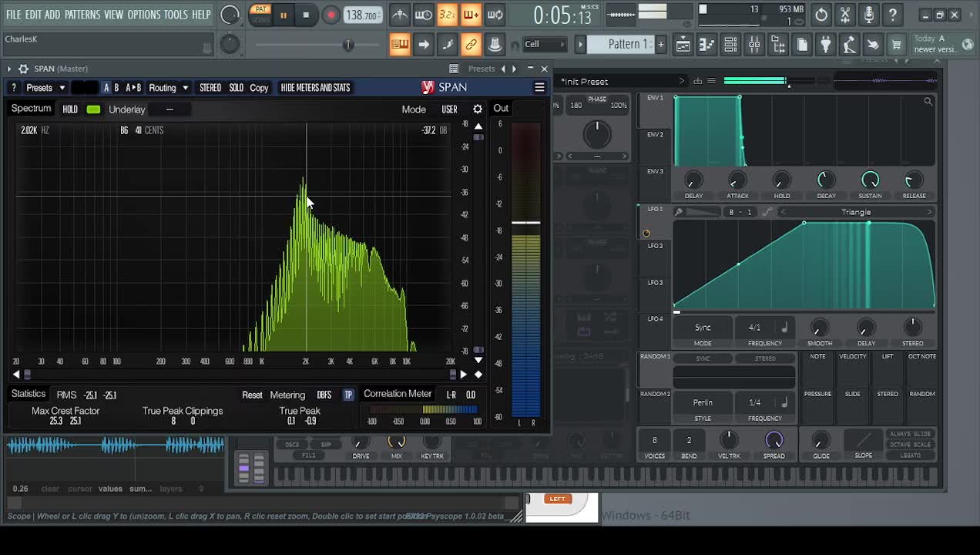Viewport: 980px width, 555px height.
Task: Open the mixer view icon
Action: point(754,44)
